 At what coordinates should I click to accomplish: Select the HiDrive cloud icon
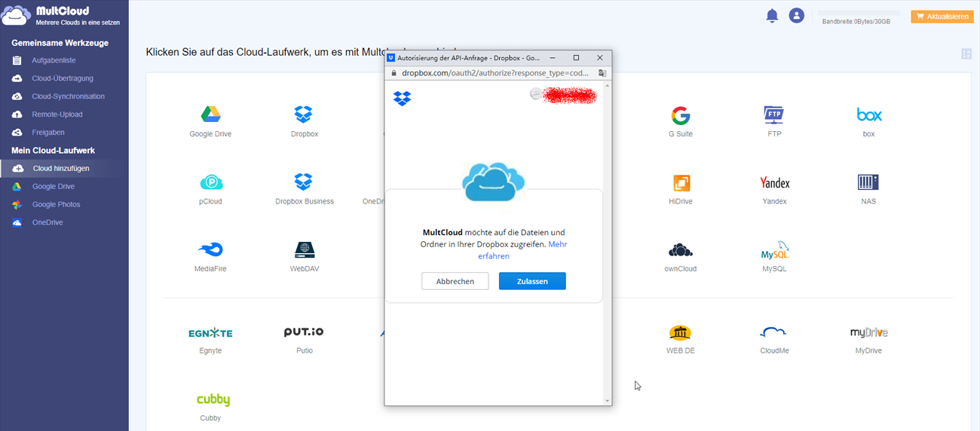[x=680, y=183]
